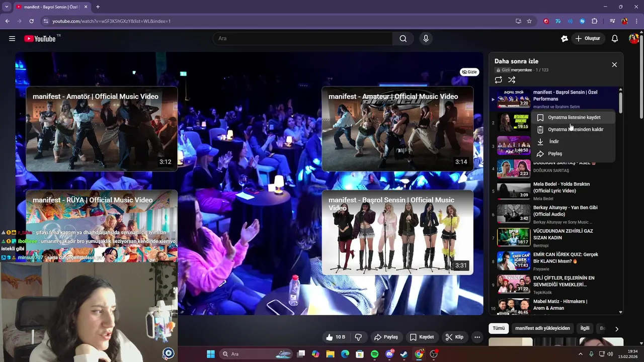Click the Oluştur create button

click(x=588, y=39)
